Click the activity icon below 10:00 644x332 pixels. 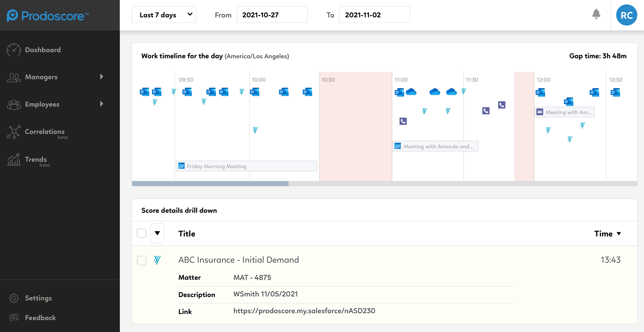[255, 130]
